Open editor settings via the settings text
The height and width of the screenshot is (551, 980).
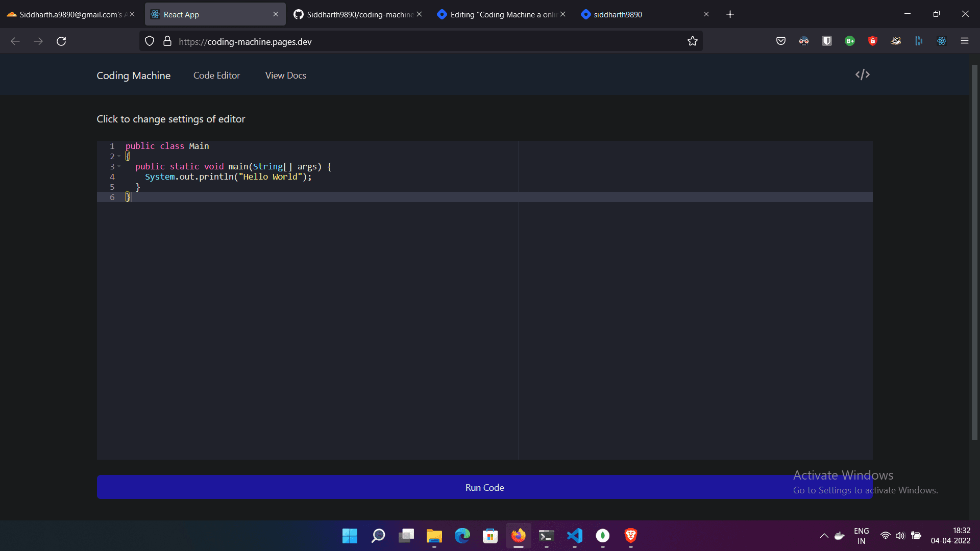[x=171, y=119]
